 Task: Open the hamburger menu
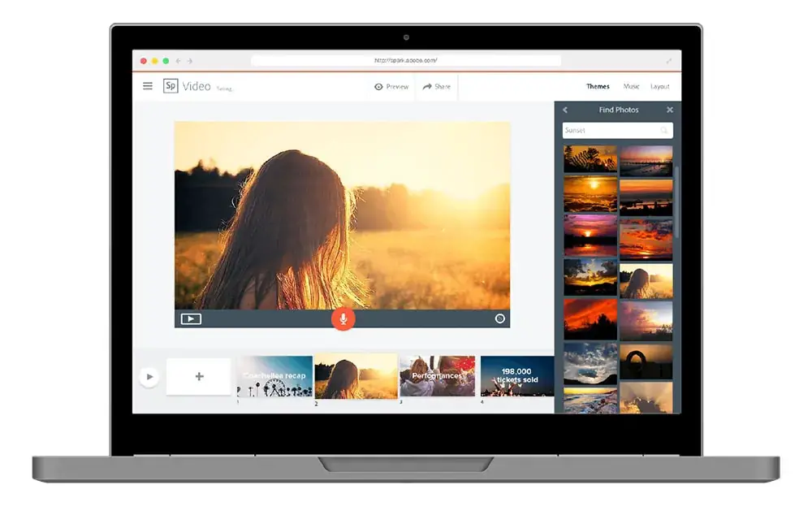click(148, 86)
